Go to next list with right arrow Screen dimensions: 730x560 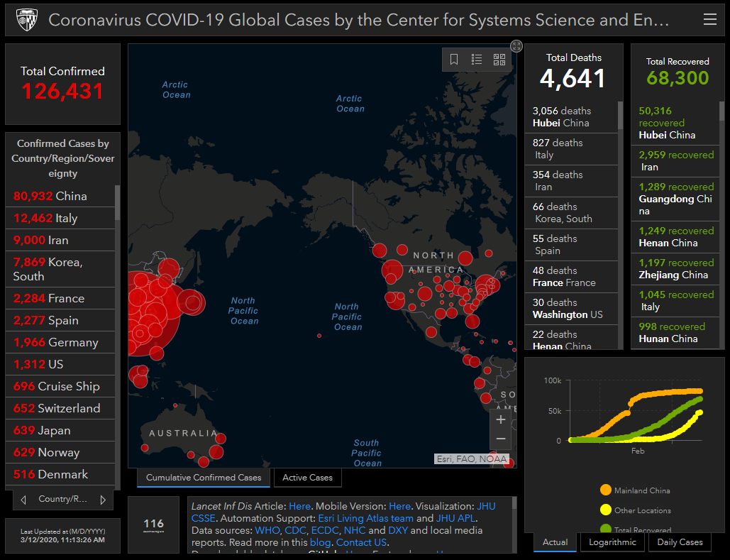(x=103, y=500)
